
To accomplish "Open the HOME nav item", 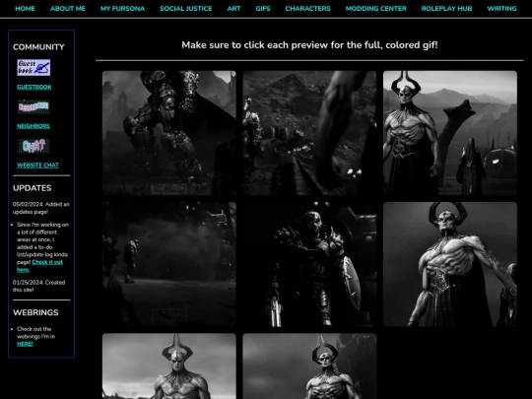I will point(25,9).
